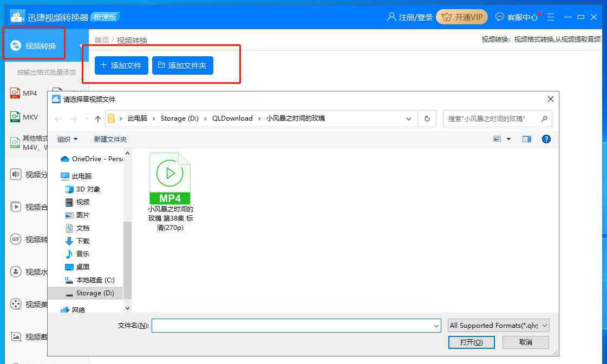Image resolution: width=607 pixels, height=364 pixels.
Task: Open the Organize (组织) menu
Action: coord(67,139)
